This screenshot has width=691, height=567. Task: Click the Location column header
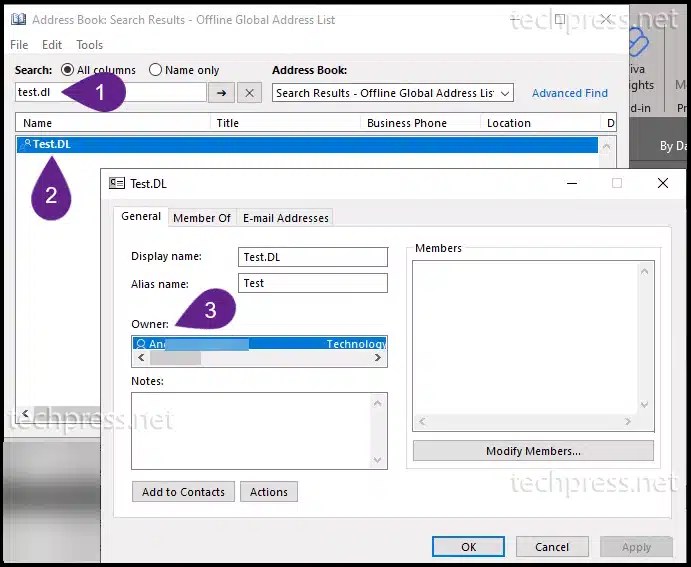(x=541, y=123)
